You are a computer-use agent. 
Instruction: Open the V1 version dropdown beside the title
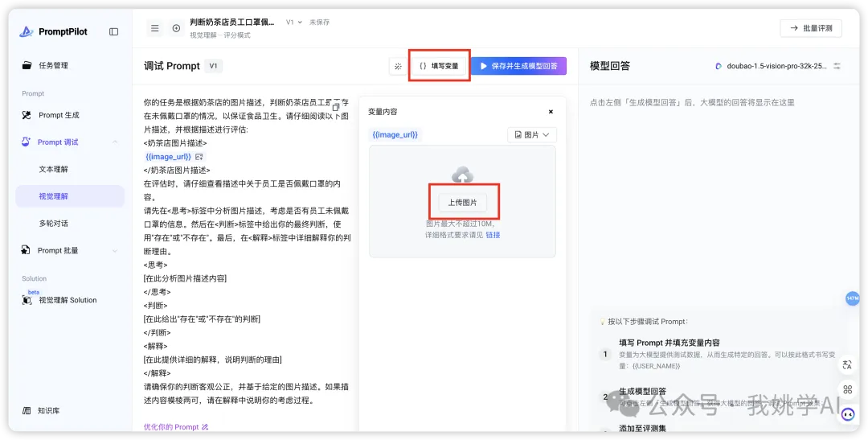pos(294,23)
